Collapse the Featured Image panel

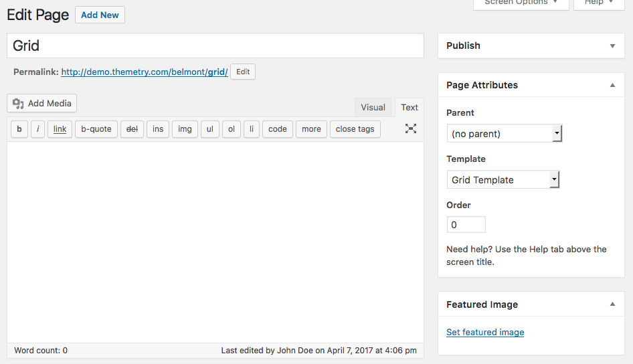point(612,304)
